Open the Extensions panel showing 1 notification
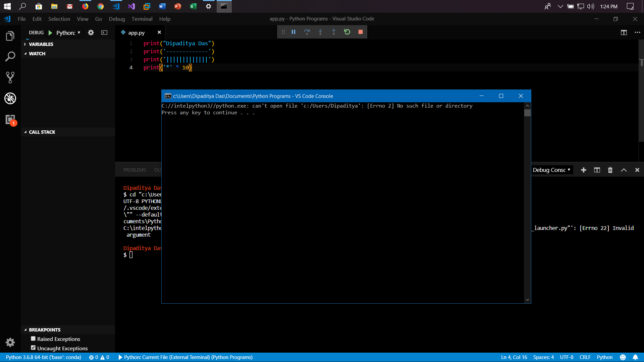Image resolution: width=644 pixels, height=362 pixels. tap(10, 120)
